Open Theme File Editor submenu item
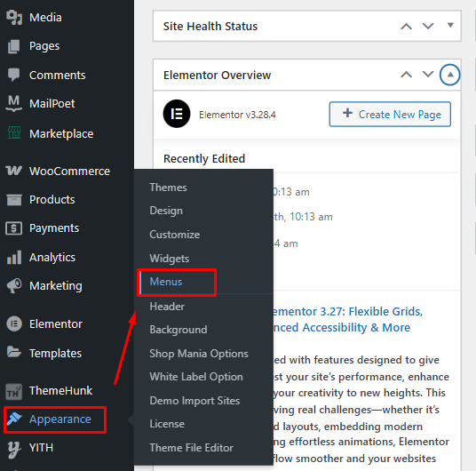 (x=191, y=448)
